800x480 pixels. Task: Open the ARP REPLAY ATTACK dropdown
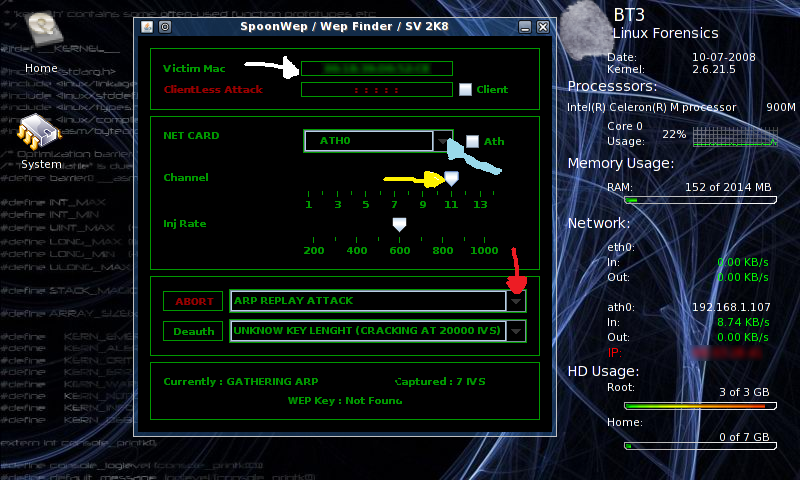point(516,301)
